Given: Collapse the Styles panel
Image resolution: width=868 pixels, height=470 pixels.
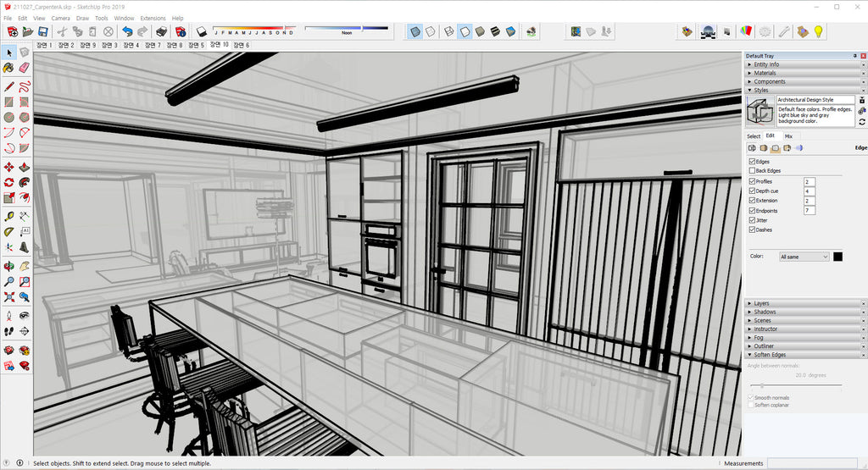Looking at the screenshot, I should (x=805, y=90).
